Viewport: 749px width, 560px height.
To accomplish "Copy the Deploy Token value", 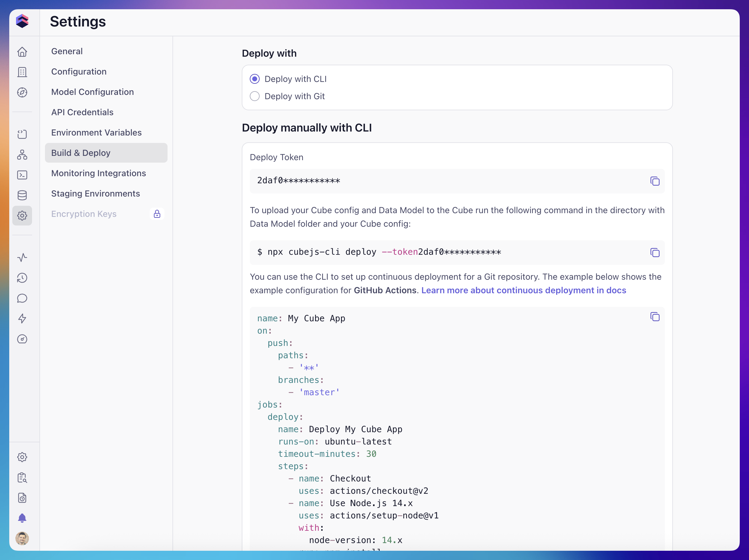I will pyautogui.click(x=655, y=181).
